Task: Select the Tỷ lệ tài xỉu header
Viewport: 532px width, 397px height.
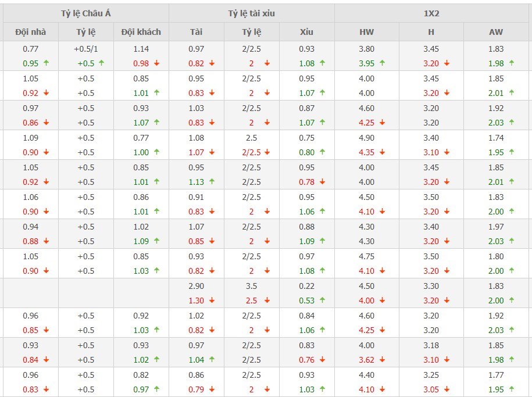Action: [251, 13]
